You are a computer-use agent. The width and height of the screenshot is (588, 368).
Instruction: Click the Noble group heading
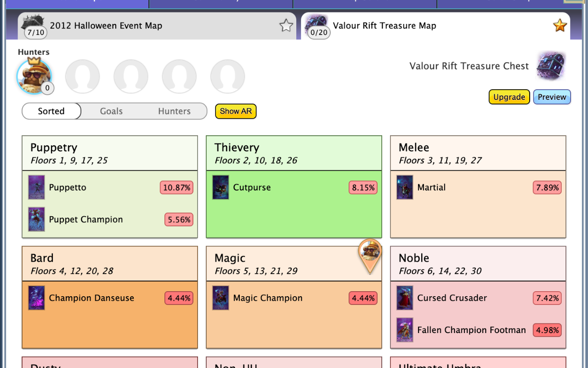tap(414, 258)
